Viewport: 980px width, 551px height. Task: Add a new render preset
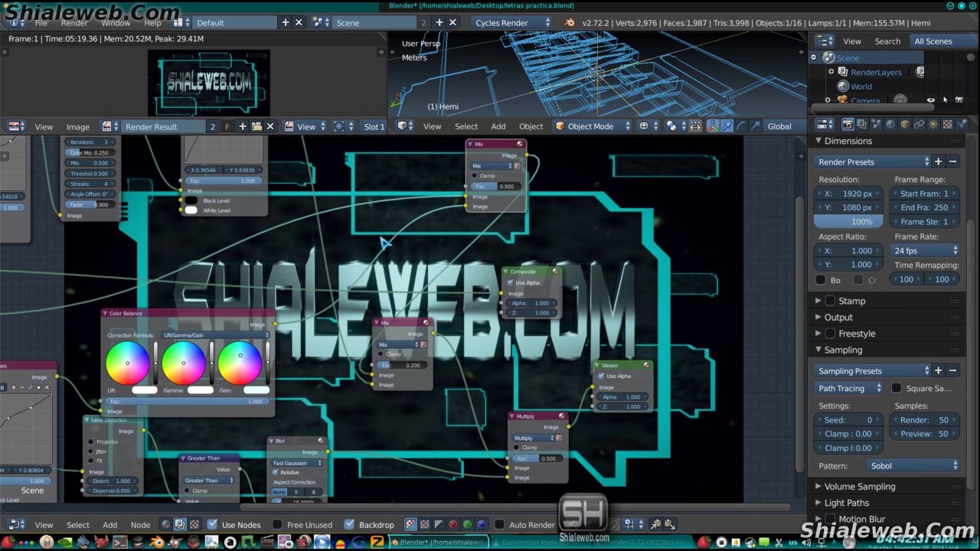click(x=938, y=161)
